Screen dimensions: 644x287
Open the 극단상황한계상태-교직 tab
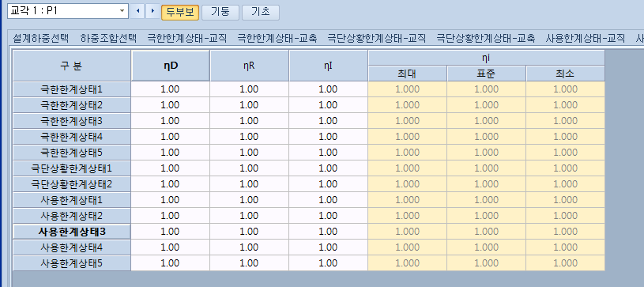click(x=377, y=39)
